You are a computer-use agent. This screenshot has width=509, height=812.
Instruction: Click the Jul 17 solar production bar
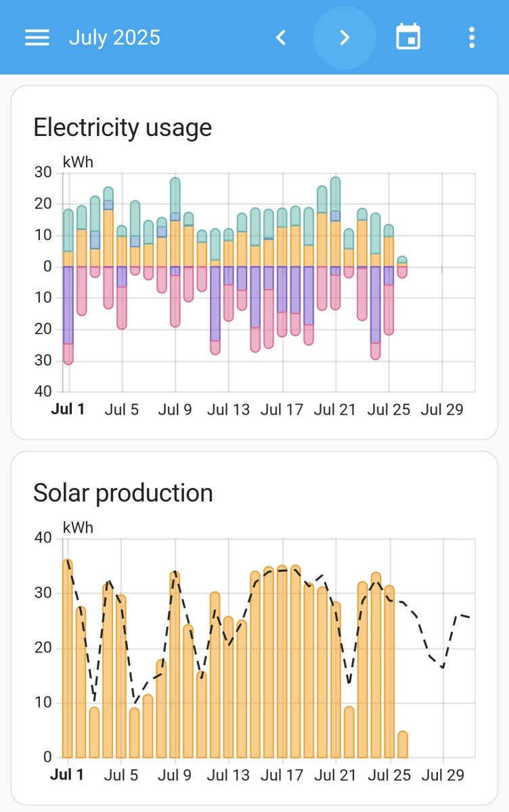coord(282,663)
